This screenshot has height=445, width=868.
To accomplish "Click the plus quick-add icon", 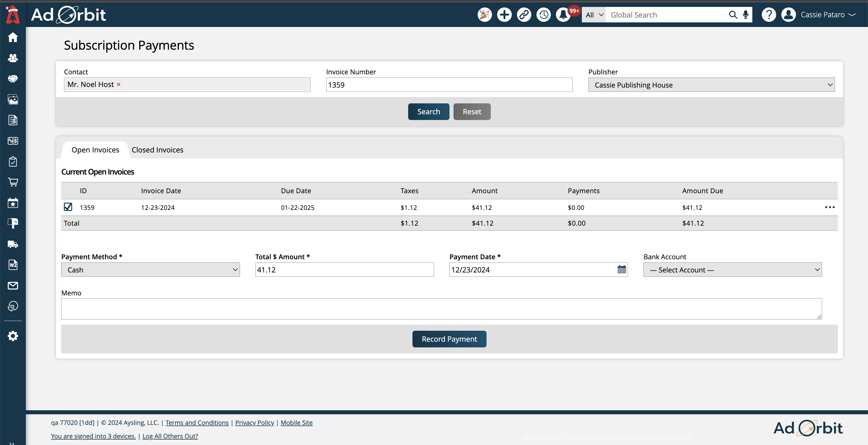I will click(504, 15).
